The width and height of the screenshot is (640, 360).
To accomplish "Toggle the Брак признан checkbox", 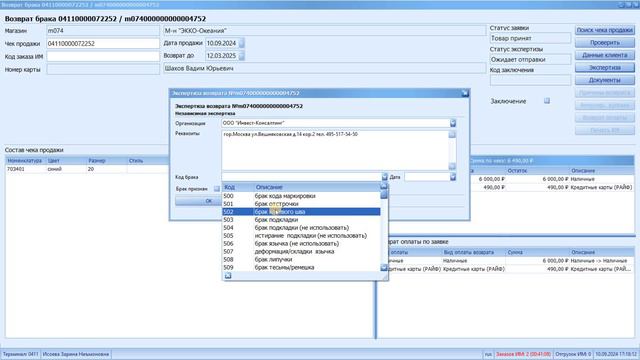I will pyautogui.click(x=217, y=189).
